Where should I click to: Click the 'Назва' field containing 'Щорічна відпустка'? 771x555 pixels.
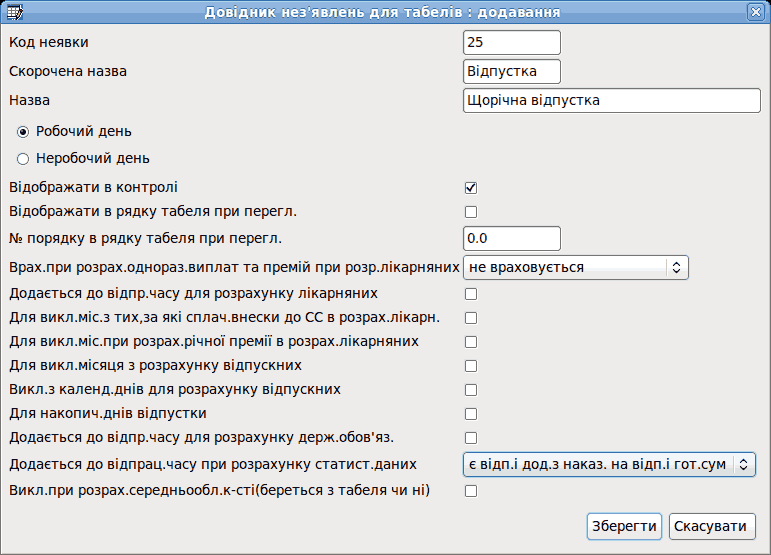[612, 100]
